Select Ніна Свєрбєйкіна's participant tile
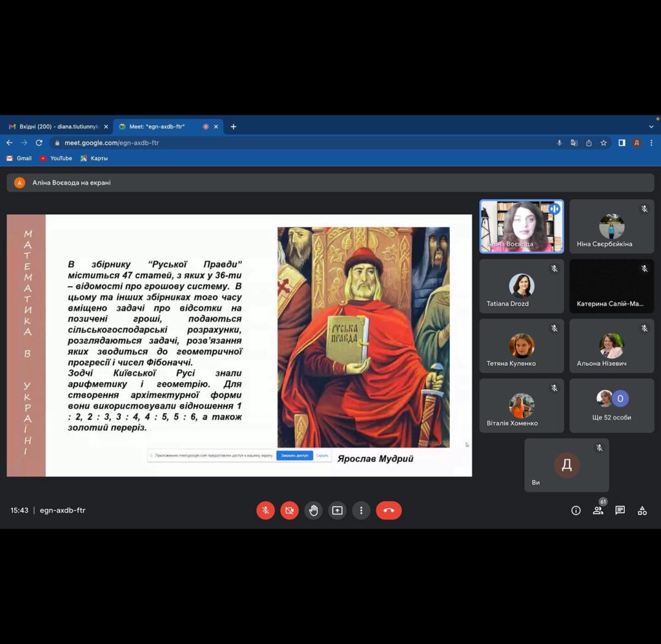This screenshot has height=644, width=661. pyautogui.click(x=612, y=226)
